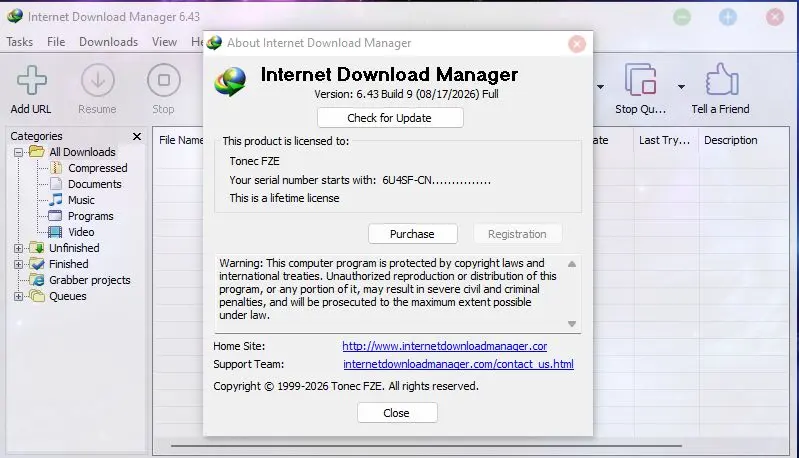The image size is (799, 458).
Task: Select the Finished category
Action: (68, 264)
